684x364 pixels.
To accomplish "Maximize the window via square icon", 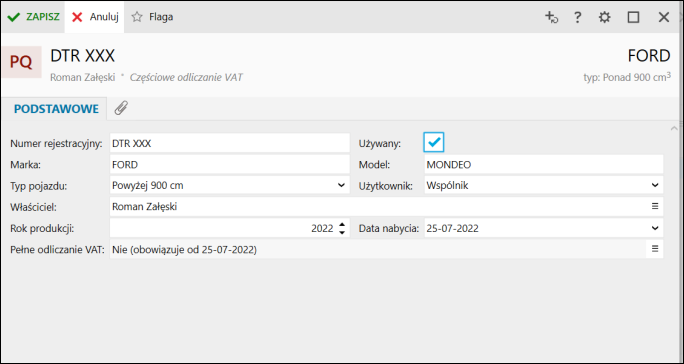I will [x=633, y=17].
